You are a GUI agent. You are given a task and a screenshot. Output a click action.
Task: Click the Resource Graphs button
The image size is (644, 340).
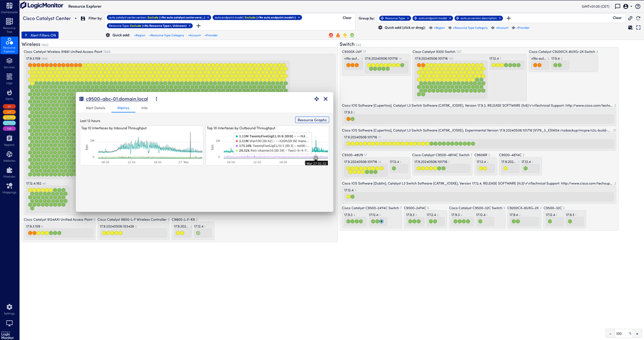click(x=312, y=120)
